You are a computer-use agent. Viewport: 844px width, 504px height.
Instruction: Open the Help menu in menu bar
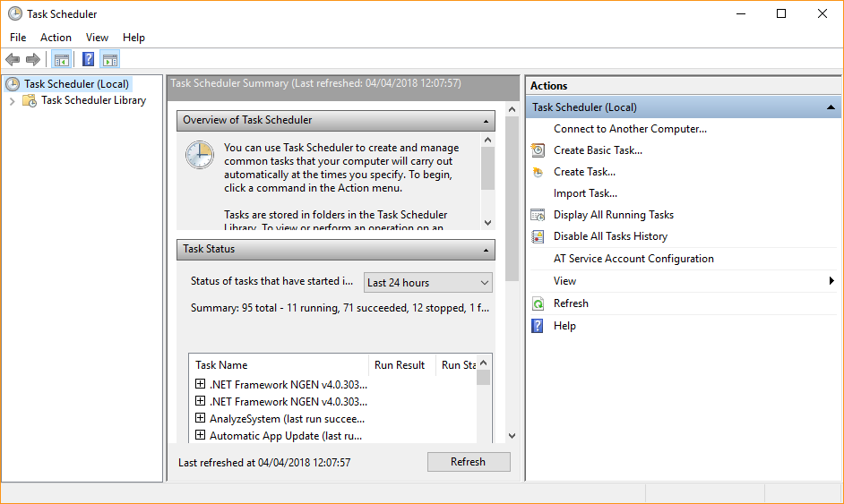(x=133, y=37)
